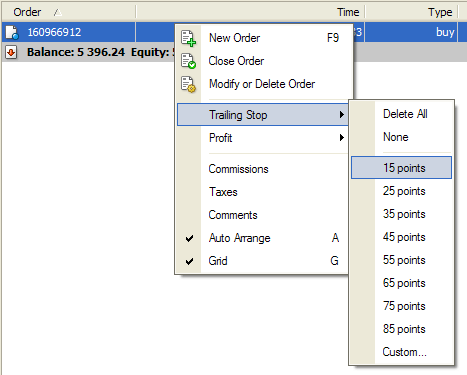
Task: Select New Order from the context menu
Action: (263, 38)
